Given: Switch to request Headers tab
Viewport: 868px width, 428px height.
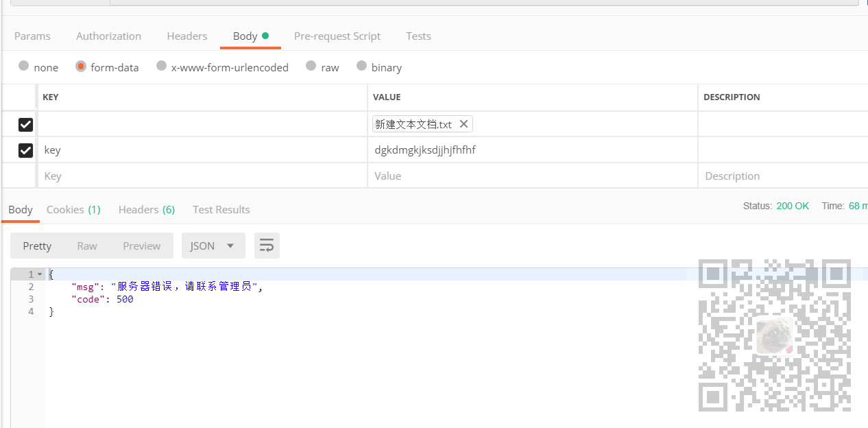Looking at the screenshot, I should [187, 36].
